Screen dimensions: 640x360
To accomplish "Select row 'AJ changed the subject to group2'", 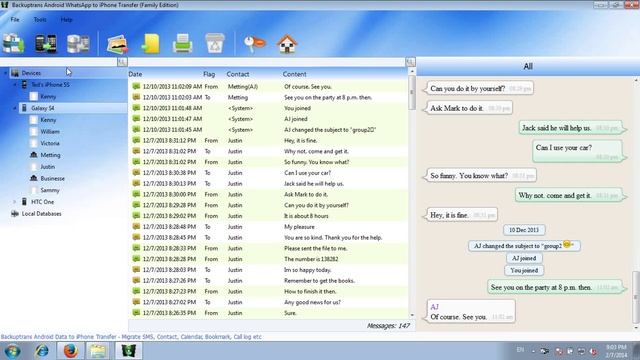I will click(268, 130).
